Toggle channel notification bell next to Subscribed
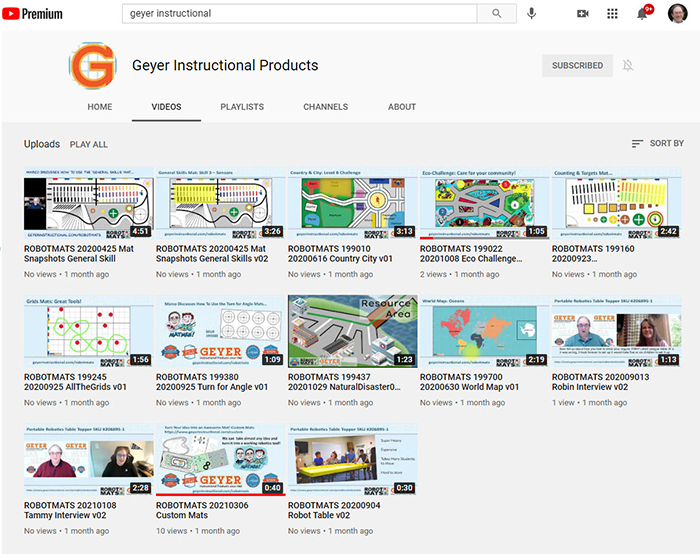Image resolution: width=700 pixels, height=554 pixels. pyautogui.click(x=628, y=66)
